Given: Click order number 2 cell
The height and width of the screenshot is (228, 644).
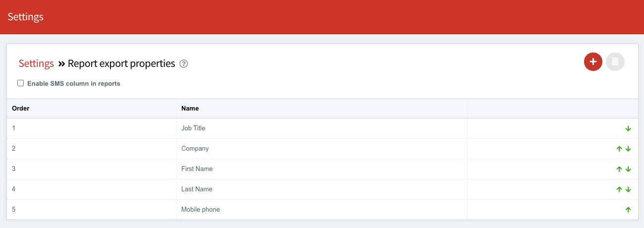Looking at the screenshot, I should pos(92,149).
